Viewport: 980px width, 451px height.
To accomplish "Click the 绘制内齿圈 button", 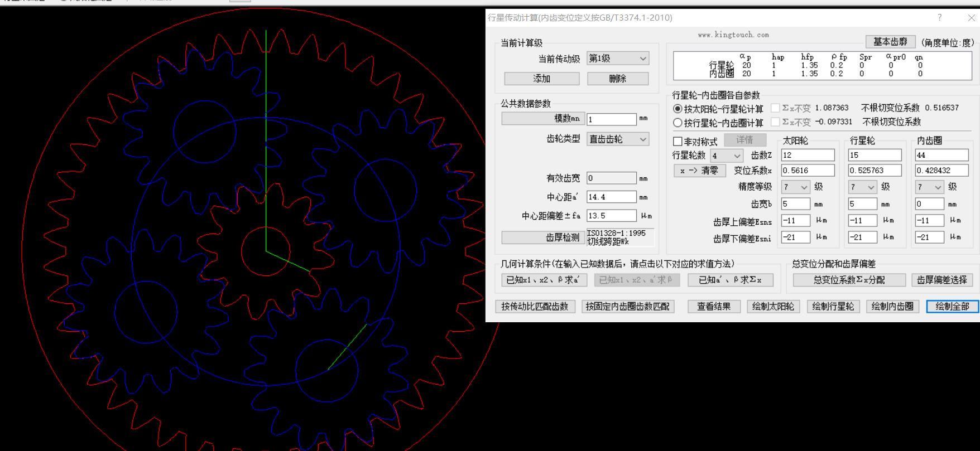I will (x=893, y=306).
